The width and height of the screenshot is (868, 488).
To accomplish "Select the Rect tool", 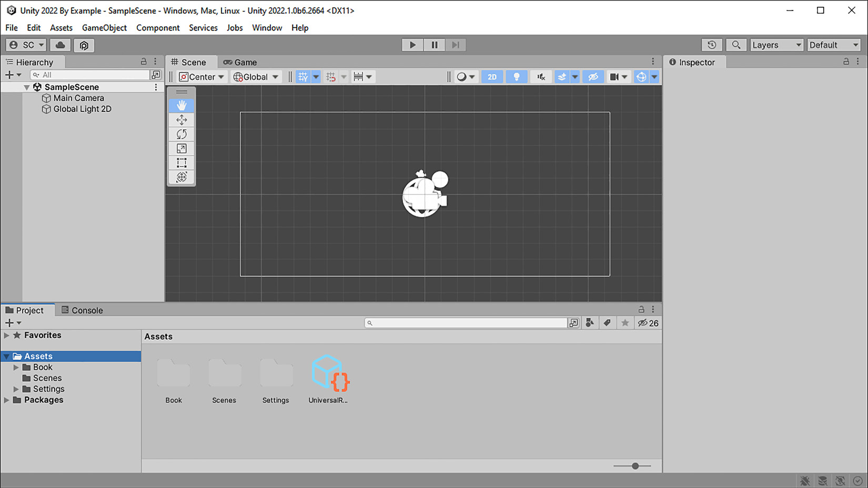I will (x=181, y=163).
